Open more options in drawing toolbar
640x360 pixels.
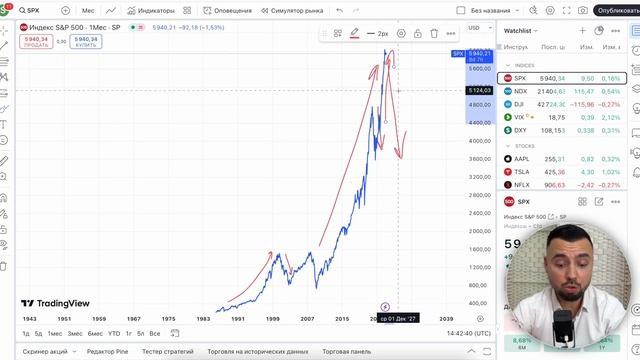pos(451,33)
